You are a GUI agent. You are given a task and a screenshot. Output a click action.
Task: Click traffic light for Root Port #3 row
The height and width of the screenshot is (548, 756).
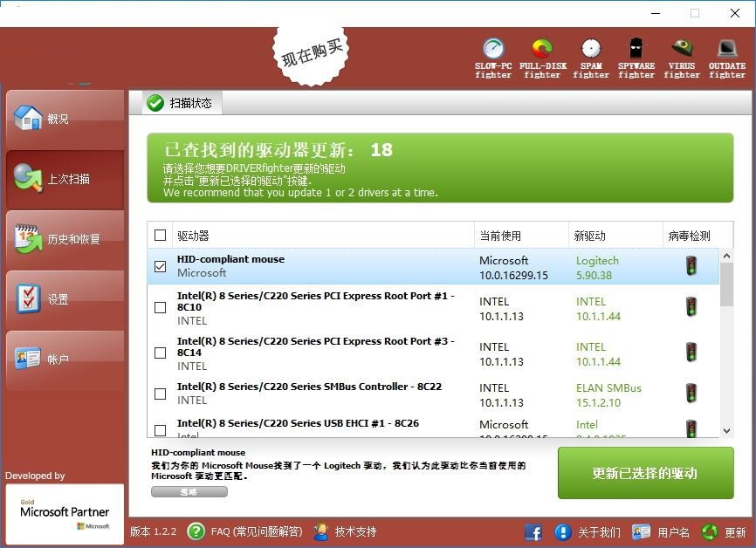point(691,352)
